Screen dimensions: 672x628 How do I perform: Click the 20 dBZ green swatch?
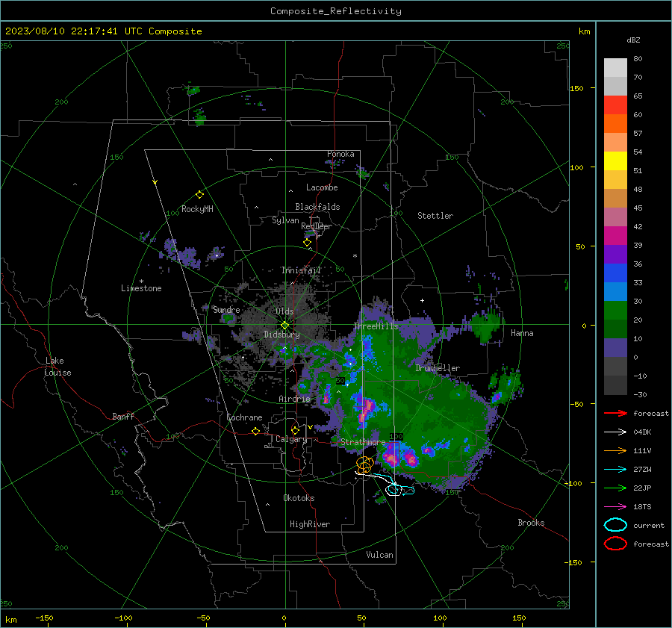coord(615,329)
